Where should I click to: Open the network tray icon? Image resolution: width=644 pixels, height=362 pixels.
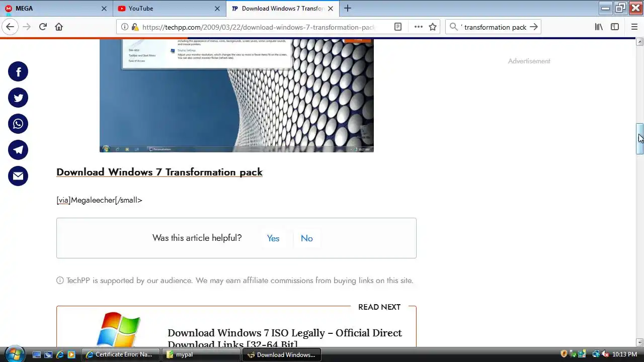[596, 354]
